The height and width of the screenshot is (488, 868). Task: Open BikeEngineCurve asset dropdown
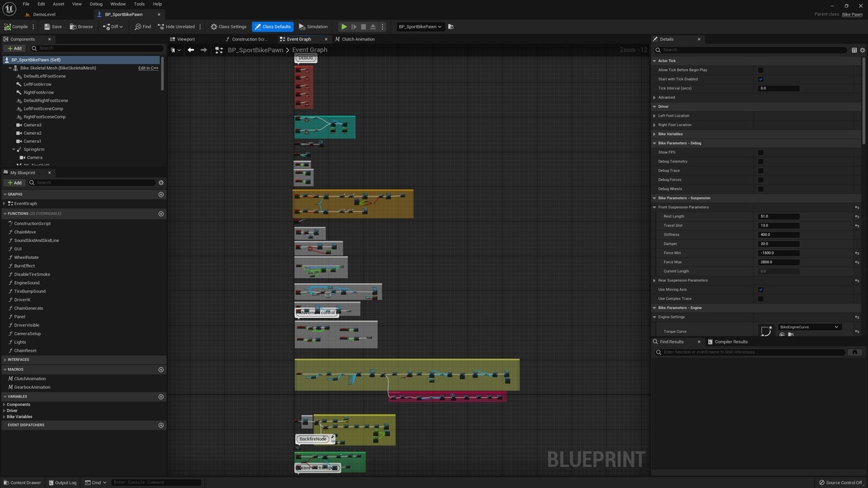tap(809, 327)
